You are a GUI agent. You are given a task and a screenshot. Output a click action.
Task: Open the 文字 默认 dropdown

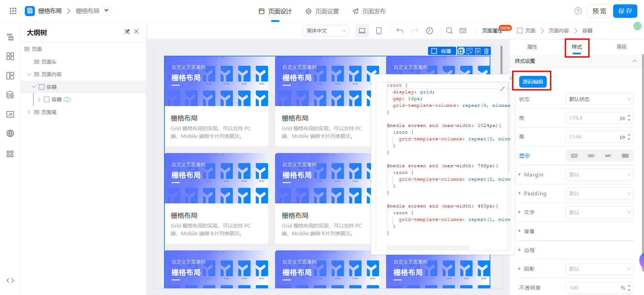point(600,212)
